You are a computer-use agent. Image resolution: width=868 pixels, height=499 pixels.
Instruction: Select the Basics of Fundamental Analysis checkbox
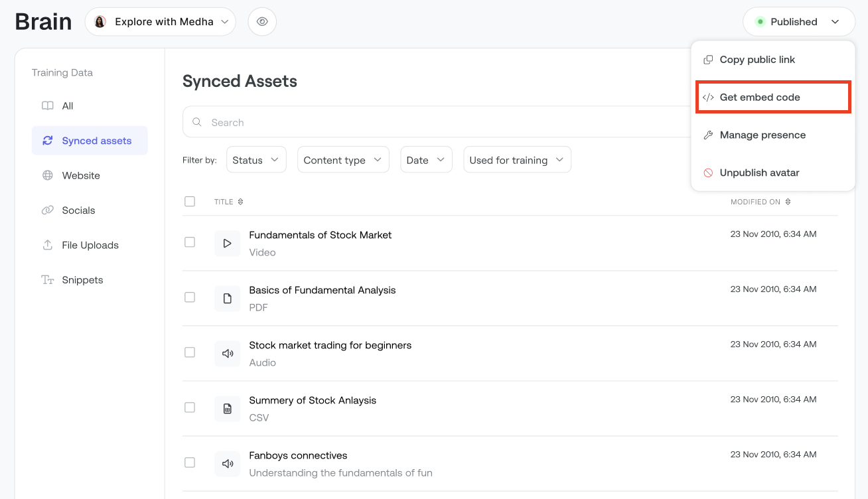(190, 297)
